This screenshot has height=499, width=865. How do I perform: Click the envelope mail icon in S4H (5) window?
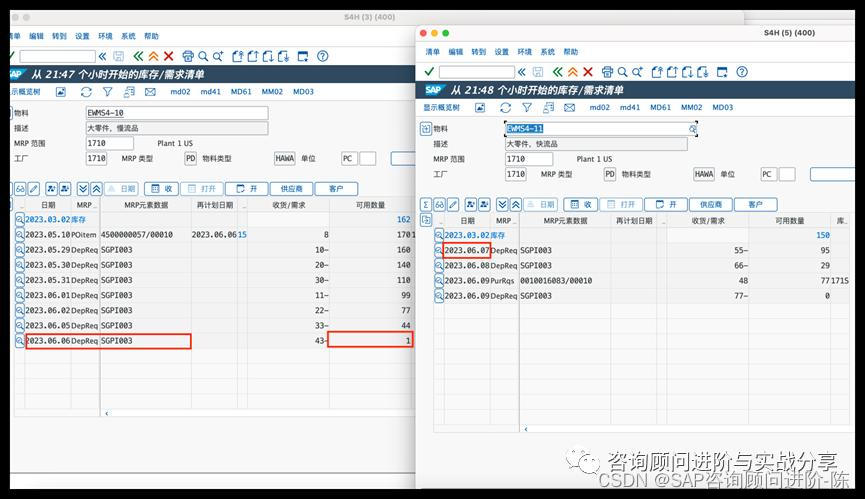569,108
